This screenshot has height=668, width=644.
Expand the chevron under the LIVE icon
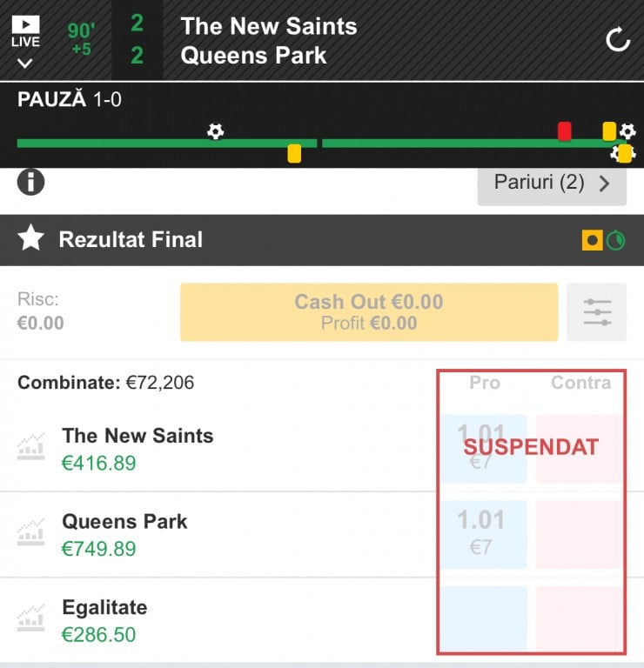point(25,63)
